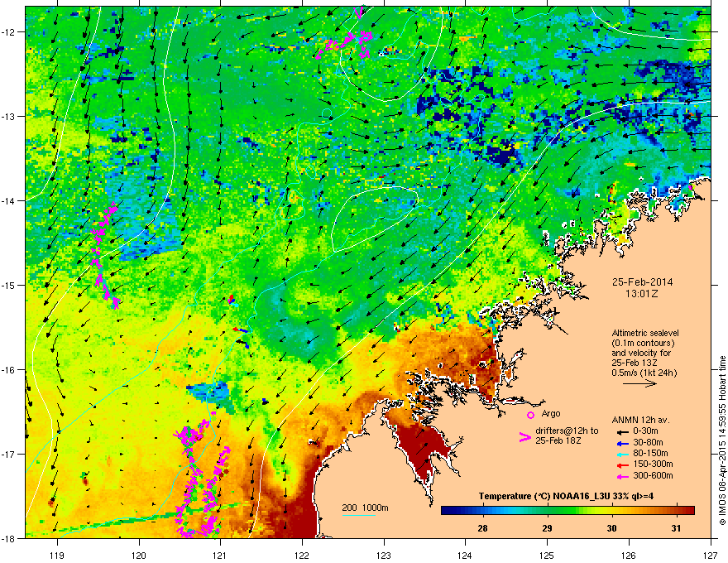Click the latitude axis label -15
The image size is (728, 563).
[x=9, y=285]
